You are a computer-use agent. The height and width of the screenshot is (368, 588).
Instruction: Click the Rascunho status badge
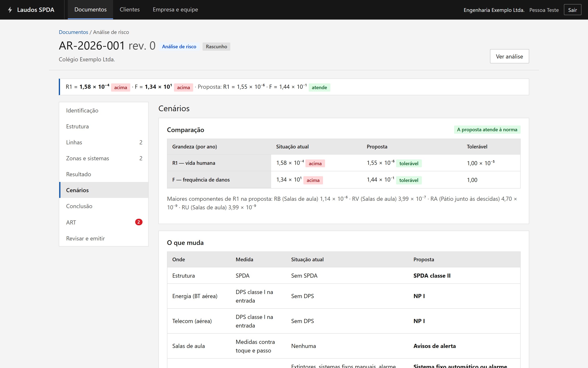click(x=216, y=46)
